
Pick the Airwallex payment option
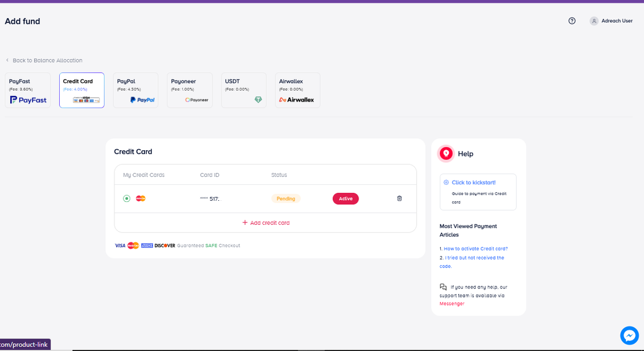297,90
